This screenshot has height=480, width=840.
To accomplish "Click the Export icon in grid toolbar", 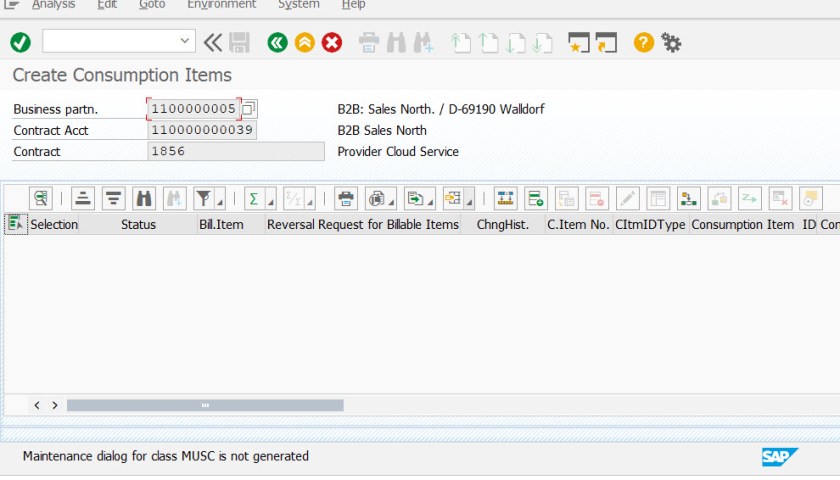I will coord(415,199).
